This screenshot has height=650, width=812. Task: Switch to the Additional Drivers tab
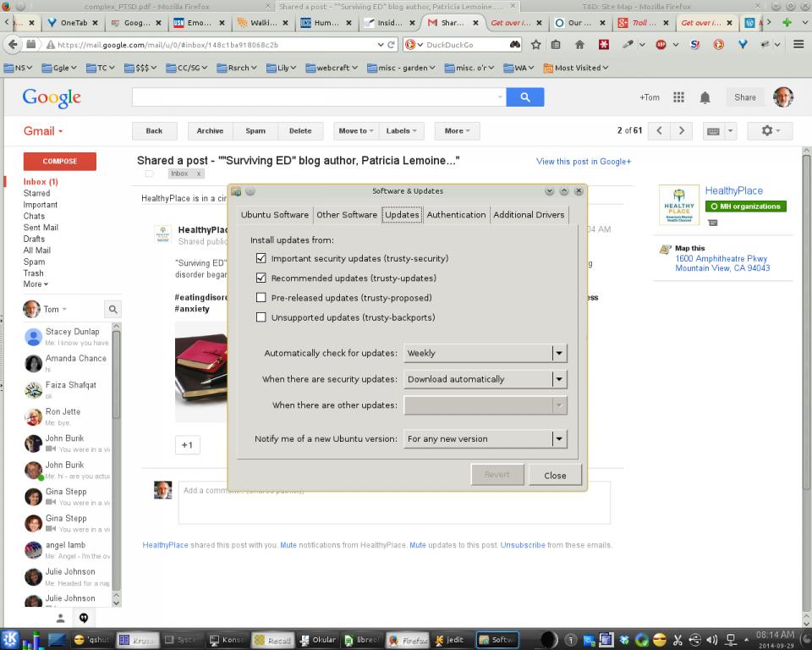[x=529, y=215]
